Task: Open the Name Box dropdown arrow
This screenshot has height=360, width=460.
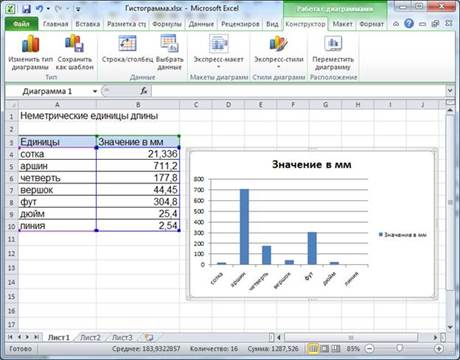Action: pos(95,91)
